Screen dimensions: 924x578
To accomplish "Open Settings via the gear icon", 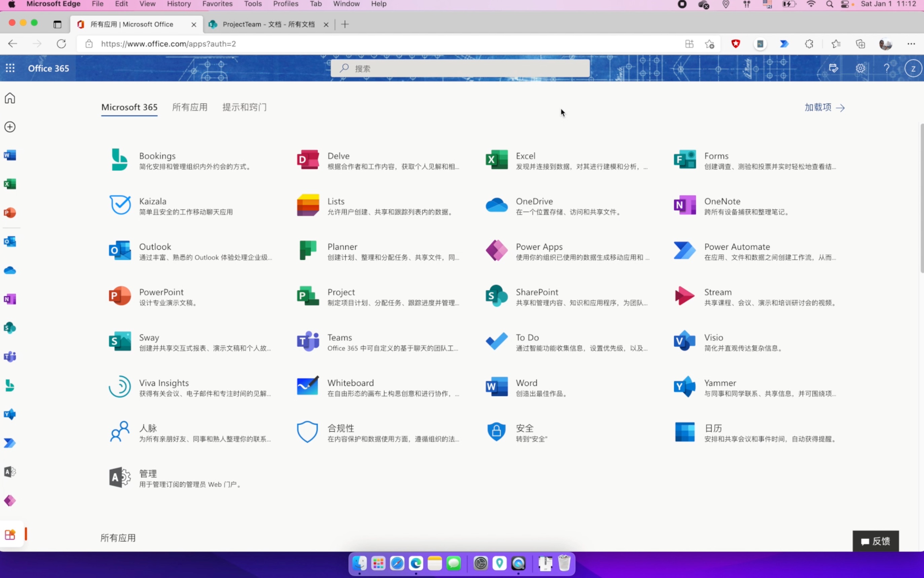I will click(x=860, y=68).
